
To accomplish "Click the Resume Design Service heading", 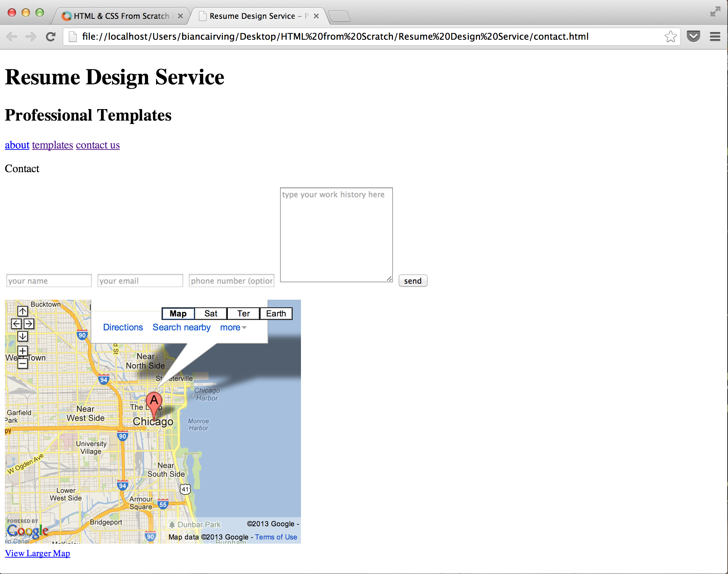I will click(115, 77).
